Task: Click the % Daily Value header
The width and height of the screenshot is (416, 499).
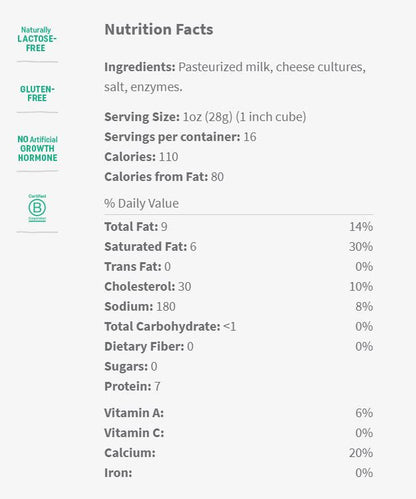Action: tap(141, 203)
